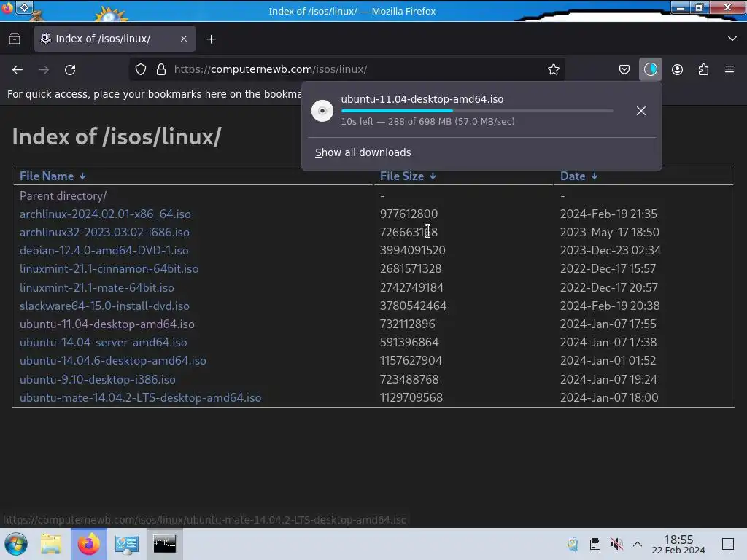Click date 2024-Jan-01 01:52
The width and height of the screenshot is (747, 560).
click(x=608, y=360)
